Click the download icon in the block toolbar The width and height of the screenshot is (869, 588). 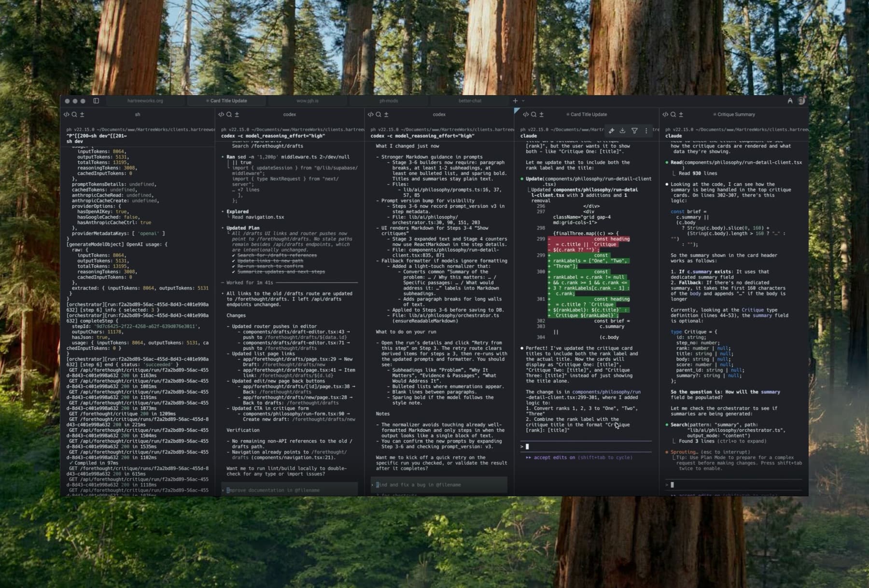623,131
